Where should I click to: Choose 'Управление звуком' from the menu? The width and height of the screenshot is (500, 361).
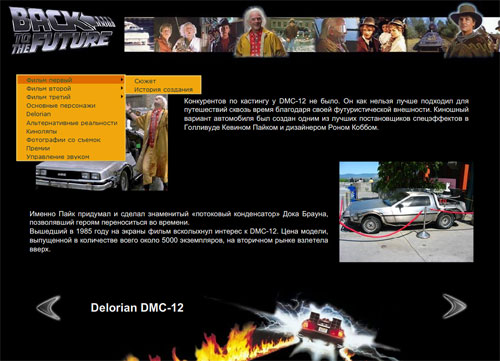71,157
